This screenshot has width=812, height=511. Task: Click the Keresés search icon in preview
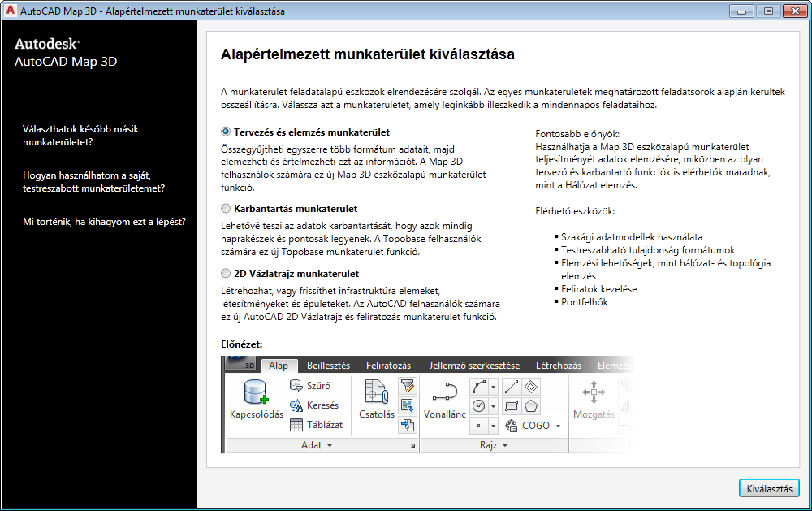[x=296, y=405]
